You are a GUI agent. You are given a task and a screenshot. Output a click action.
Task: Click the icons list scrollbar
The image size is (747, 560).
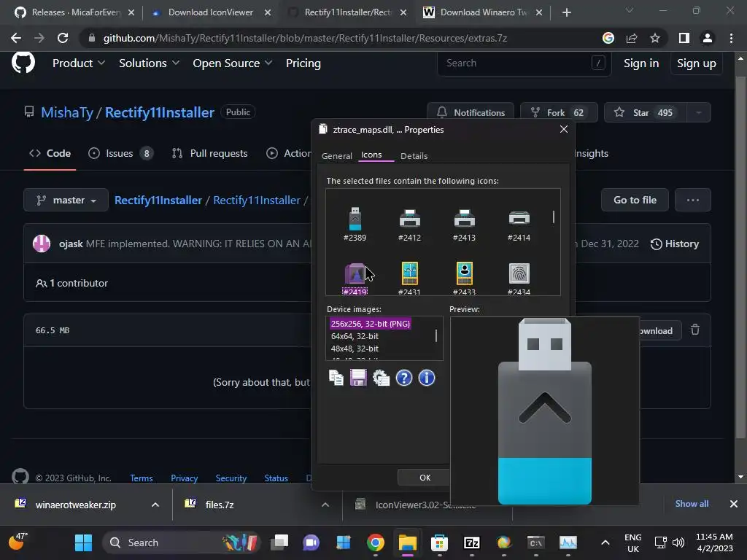tap(554, 217)
